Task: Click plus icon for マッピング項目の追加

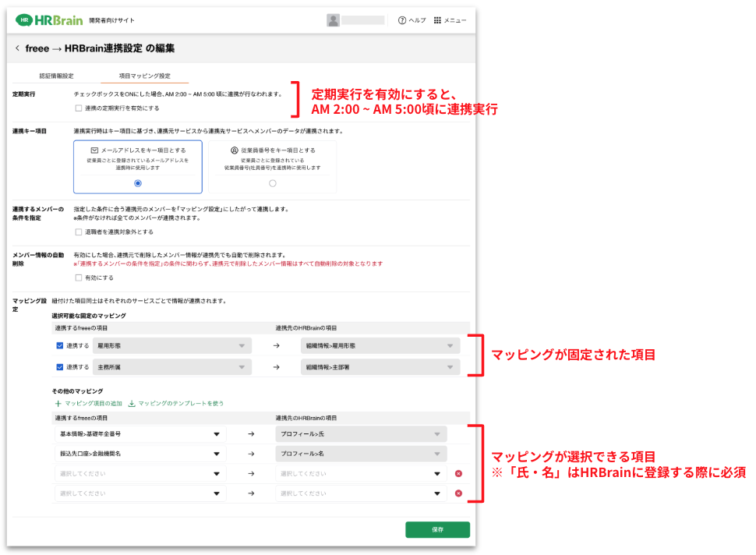Action: tap(58, 403)
